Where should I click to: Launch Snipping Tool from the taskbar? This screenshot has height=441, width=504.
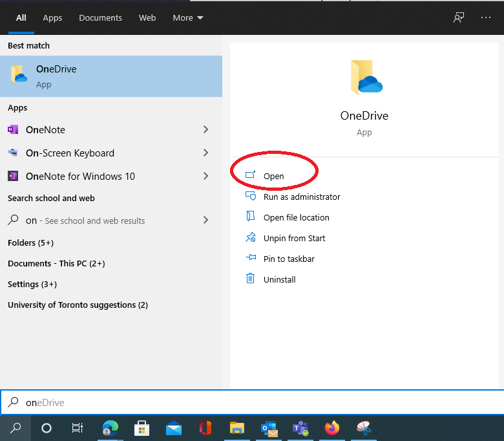coord(364,428)
